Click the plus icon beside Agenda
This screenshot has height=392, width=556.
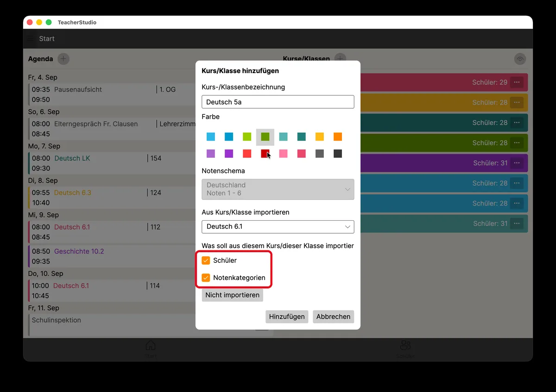point(63,59)
